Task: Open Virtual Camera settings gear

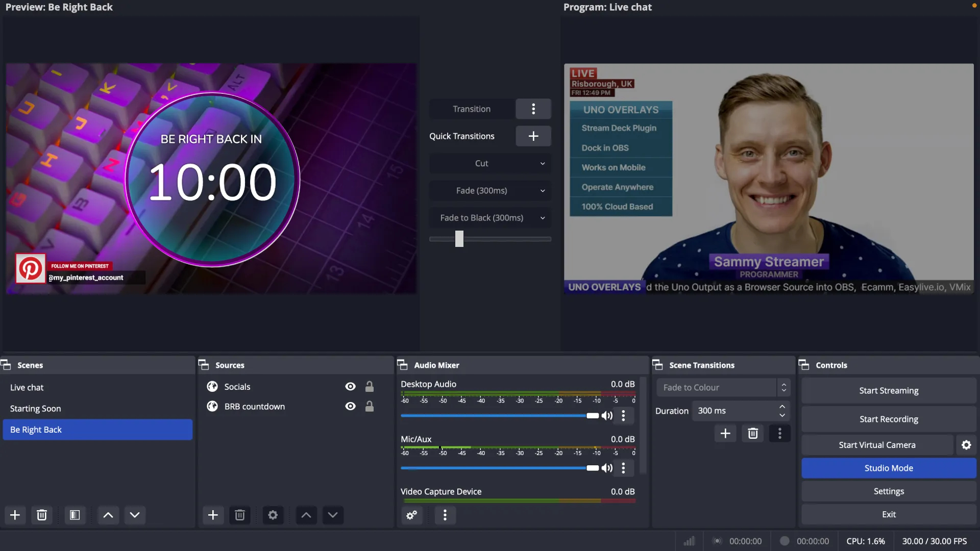Action: coord(966,445)
